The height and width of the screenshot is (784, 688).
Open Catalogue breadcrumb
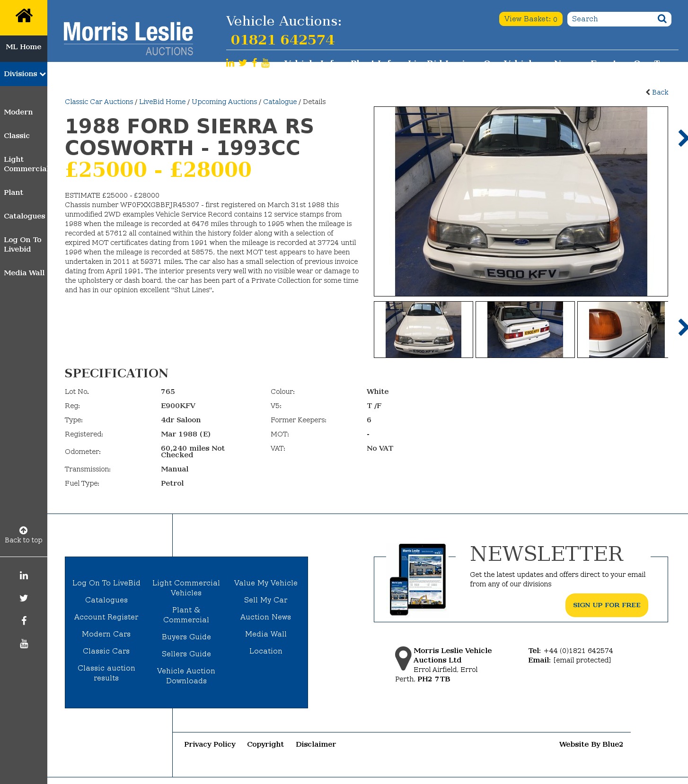pos(280,102)
